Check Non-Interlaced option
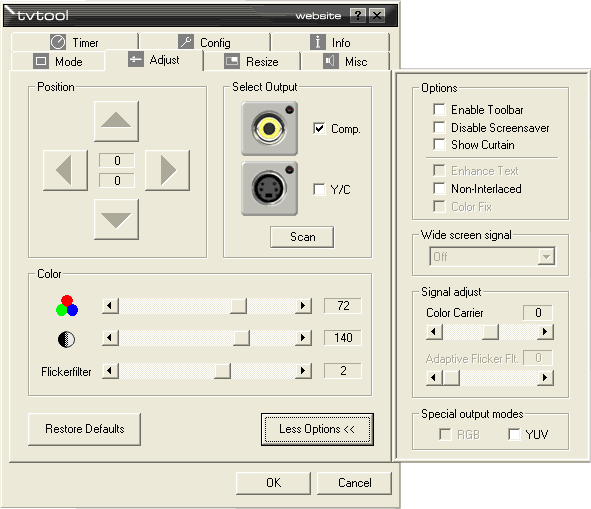 pos(439,189)
